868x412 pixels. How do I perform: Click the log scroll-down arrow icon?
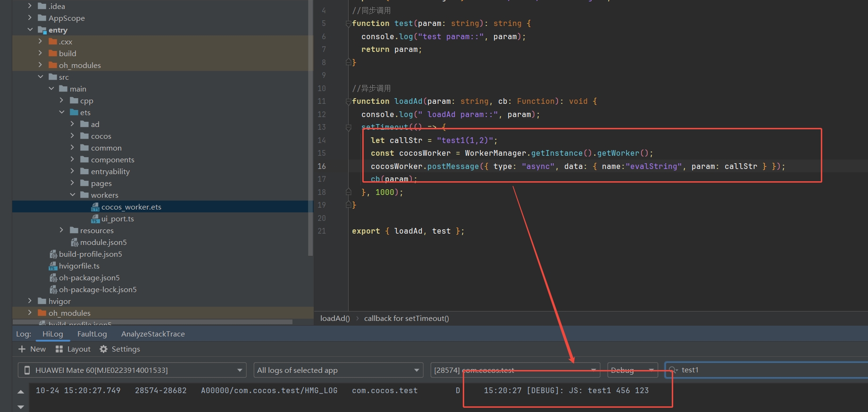[21, 406]
